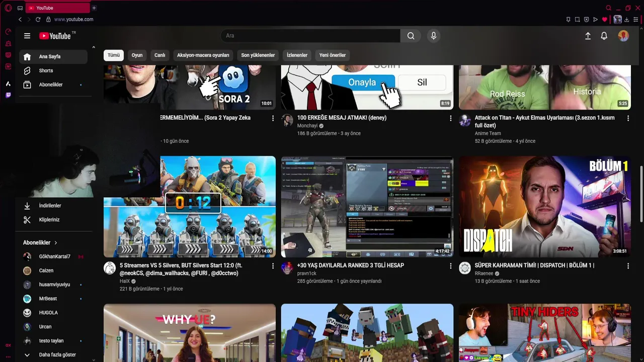This screenshot has width=644, height=362.
Task: Open options menu for Sora 2 Yapay Zeka video
Action: click(x=273, y=118)
